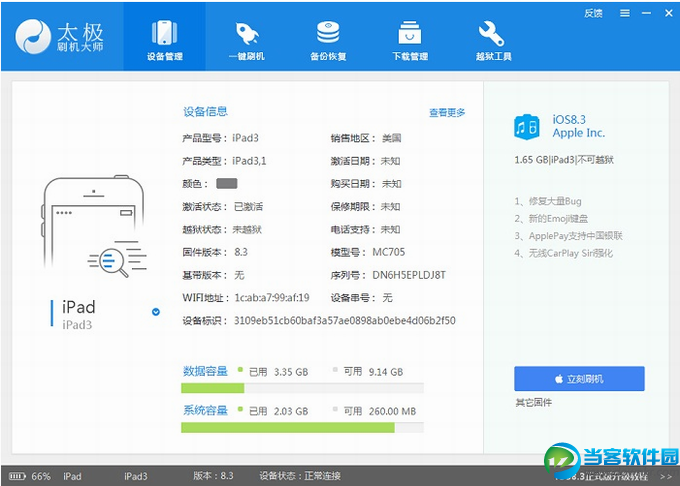Viewport: 680px width, 486px height.
Task: Click the system used 2.03 GB value
Action: [291, 411]
